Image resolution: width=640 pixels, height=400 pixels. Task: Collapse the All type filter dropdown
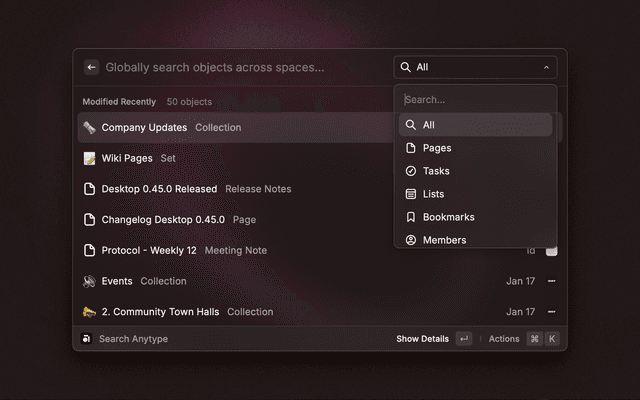point(475,68)
